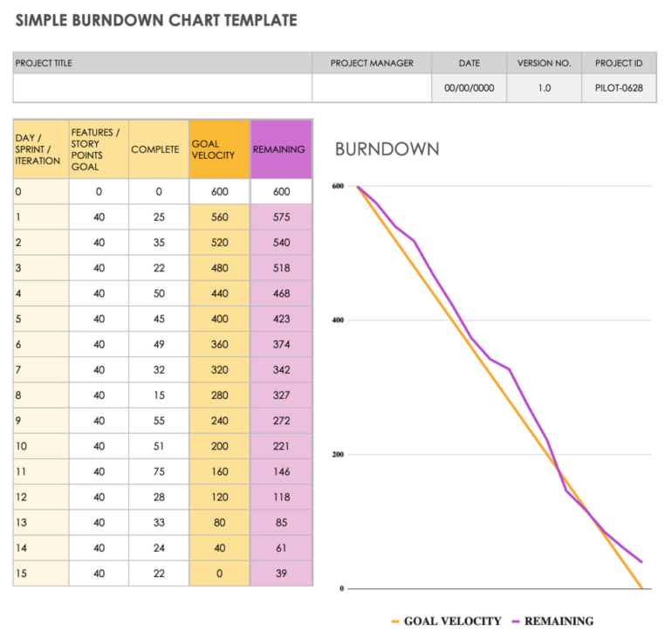
Task: Select the Remaining cell with value 39
Action: click(280, 573)
